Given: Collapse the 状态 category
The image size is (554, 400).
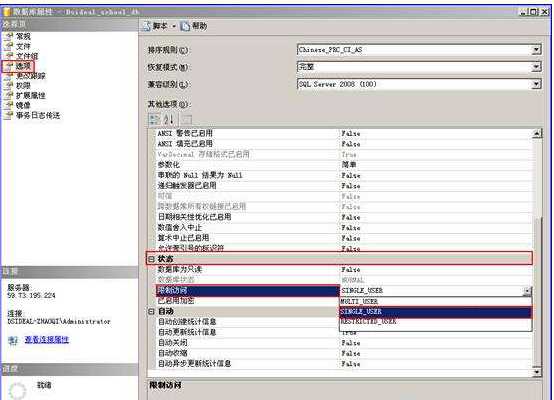Looking at the screenshot, I should 151,259.
